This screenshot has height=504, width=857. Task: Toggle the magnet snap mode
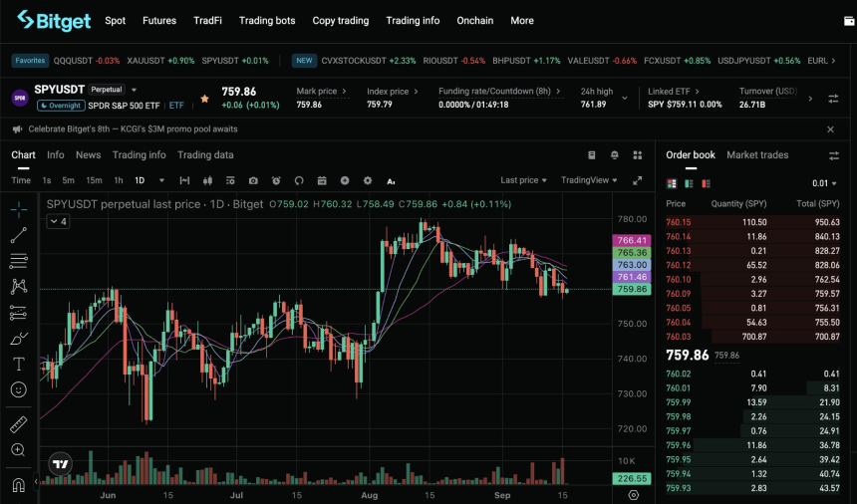(19, 484)
